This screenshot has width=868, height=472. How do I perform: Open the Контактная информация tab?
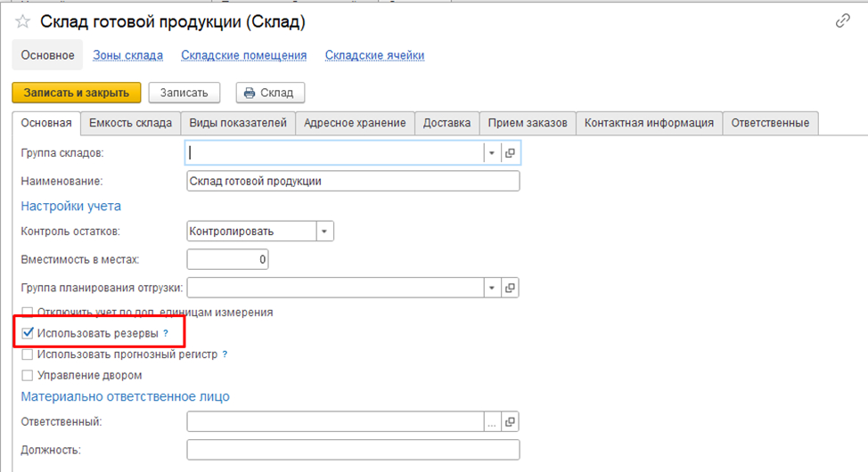pyautogui.click(x=649, y=123)
